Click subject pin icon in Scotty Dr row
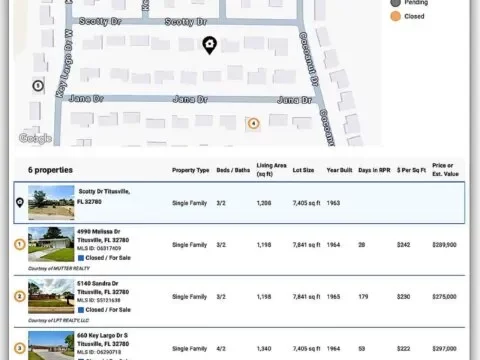Viewport: 480px width, 360px height. (20, 202)
